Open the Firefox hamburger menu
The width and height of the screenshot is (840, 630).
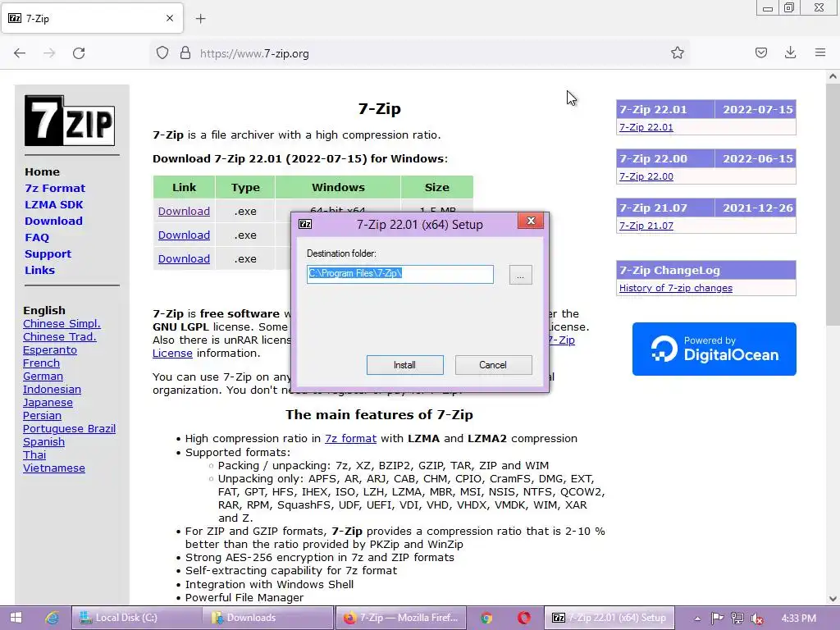tap(820, 52)
